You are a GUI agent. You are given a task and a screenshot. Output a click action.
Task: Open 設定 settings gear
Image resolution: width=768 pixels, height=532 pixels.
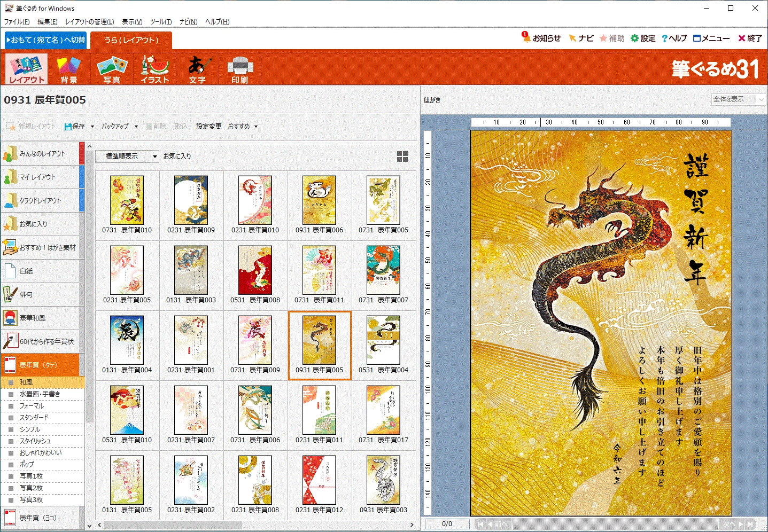coord(643,38)
